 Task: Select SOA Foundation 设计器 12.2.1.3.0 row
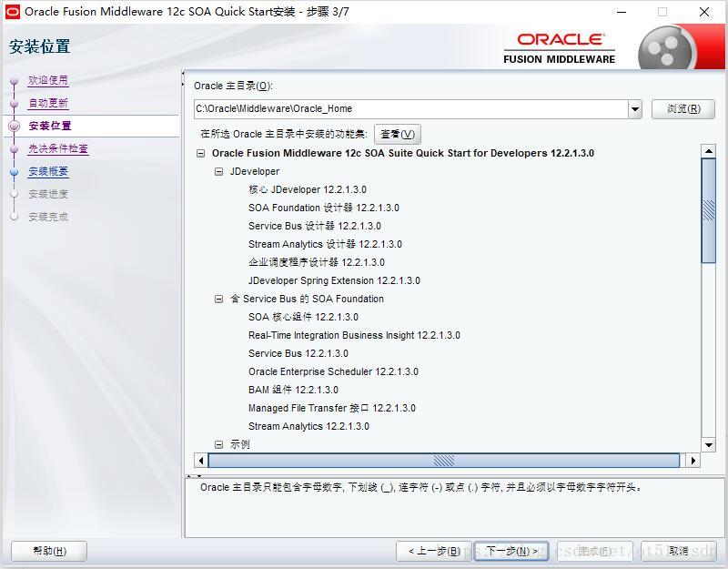[324, 208]
